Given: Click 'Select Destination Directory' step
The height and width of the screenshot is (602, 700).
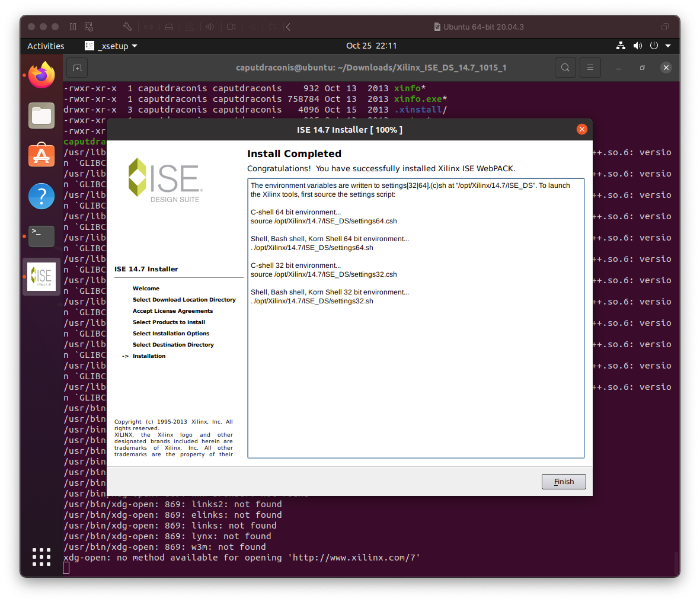Looking at the screenshot, I should [173, 344].
